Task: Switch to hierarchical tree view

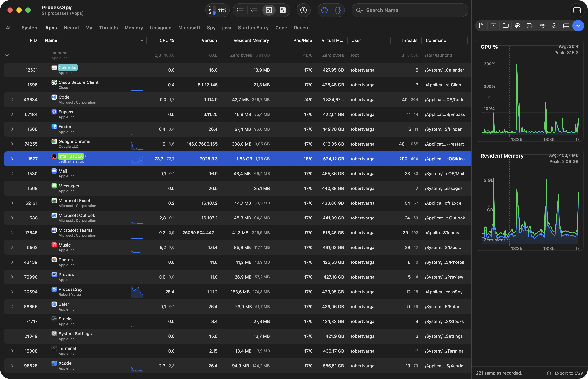Action: [x=254, y=10]
